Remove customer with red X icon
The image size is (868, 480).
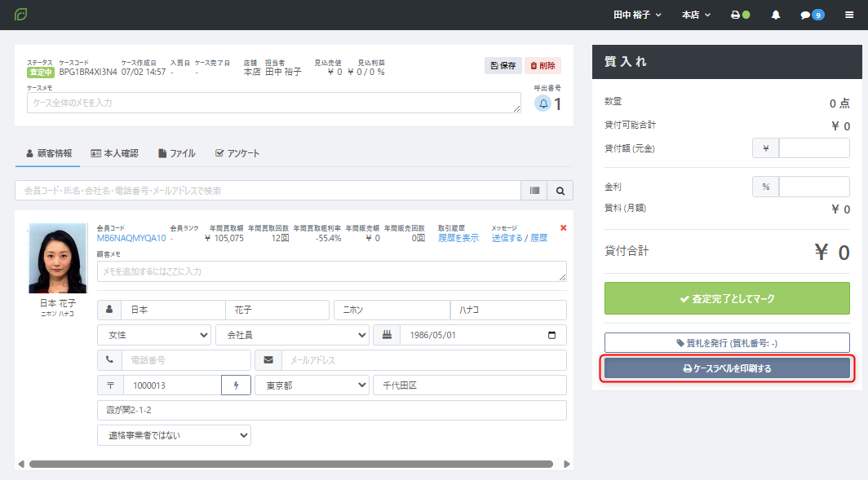tap(563, 228)
